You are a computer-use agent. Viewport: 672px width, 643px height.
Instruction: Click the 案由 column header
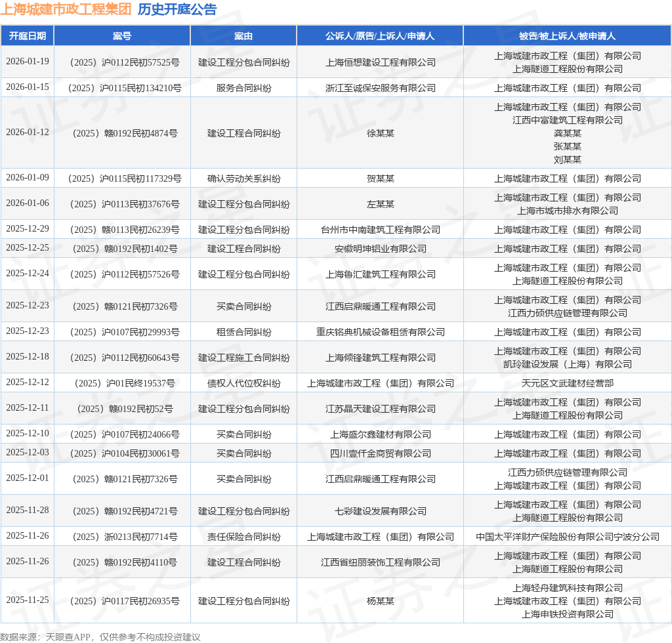click(243, 36)
